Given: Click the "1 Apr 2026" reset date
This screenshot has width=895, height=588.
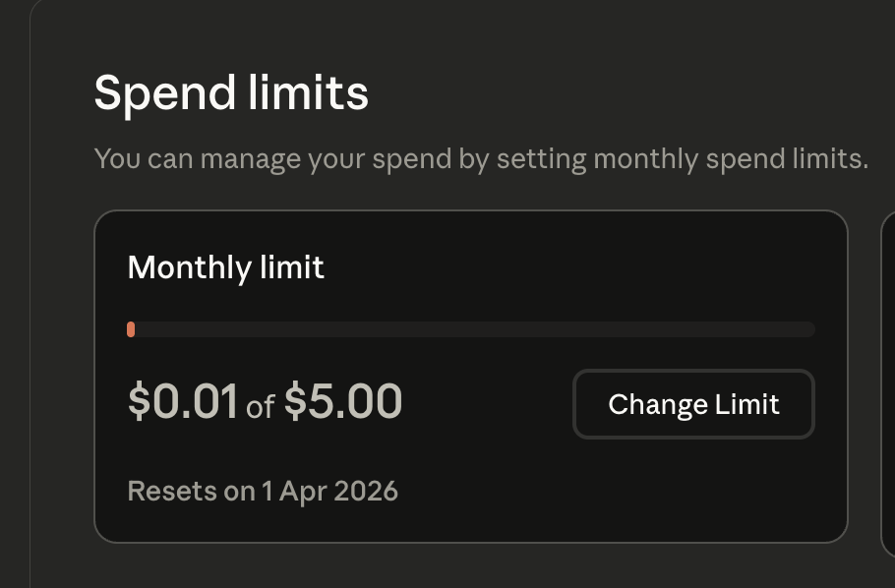Looking at the screenshot, I should (329, 491).
